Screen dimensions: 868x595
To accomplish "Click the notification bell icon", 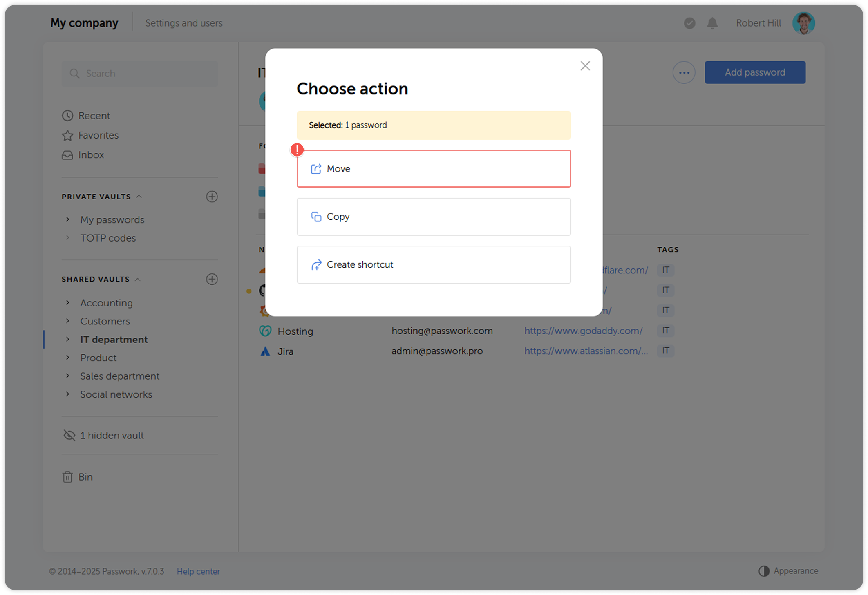I will click(x=712, y=23).
